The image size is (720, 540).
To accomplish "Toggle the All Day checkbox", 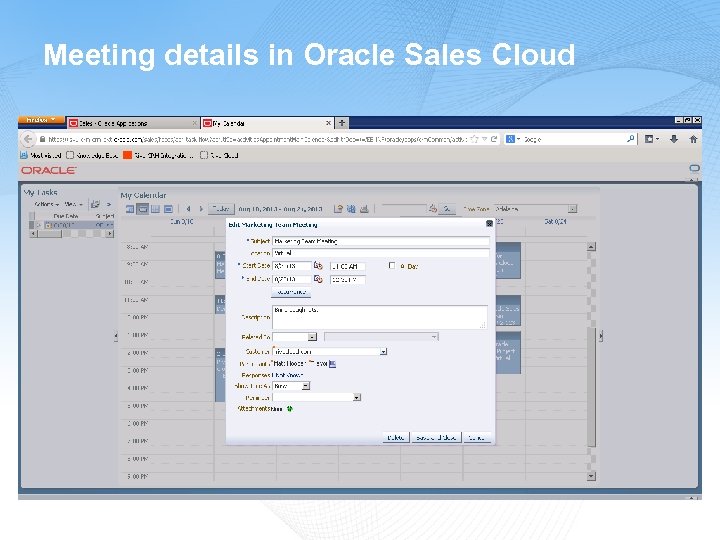I will 392,265.
